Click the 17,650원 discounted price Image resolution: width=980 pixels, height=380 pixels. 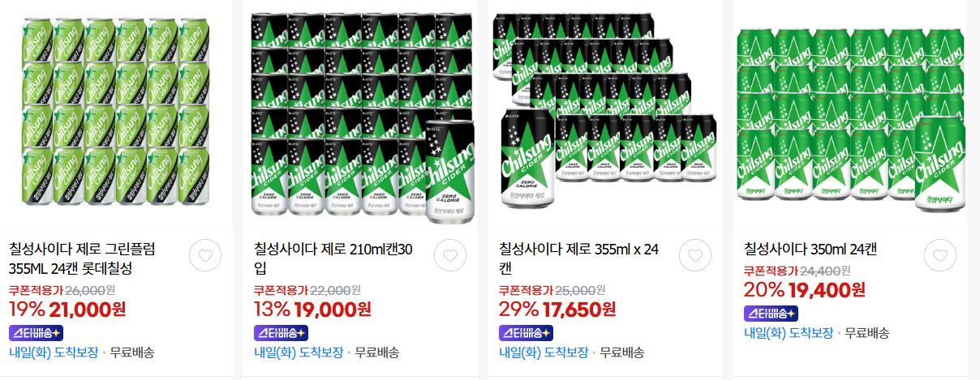click(578, 309)
